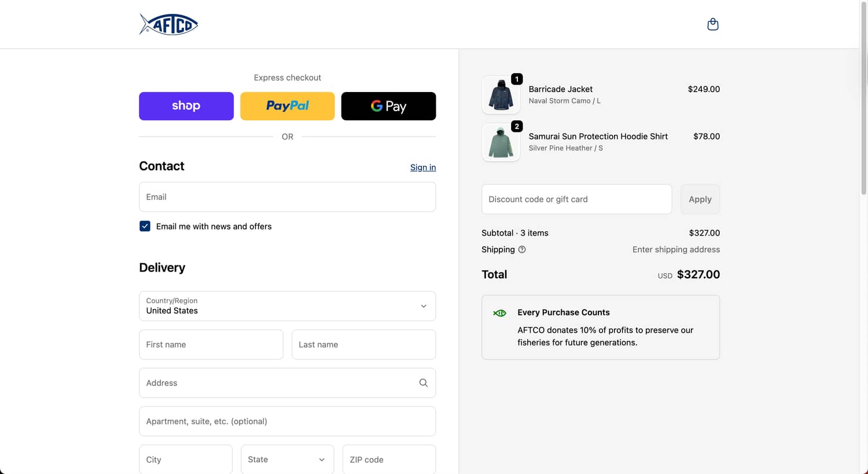The height and width of the screenshot is (474, 868).
Task: Click the ZIP code field
Action: (x=388, y=459)
